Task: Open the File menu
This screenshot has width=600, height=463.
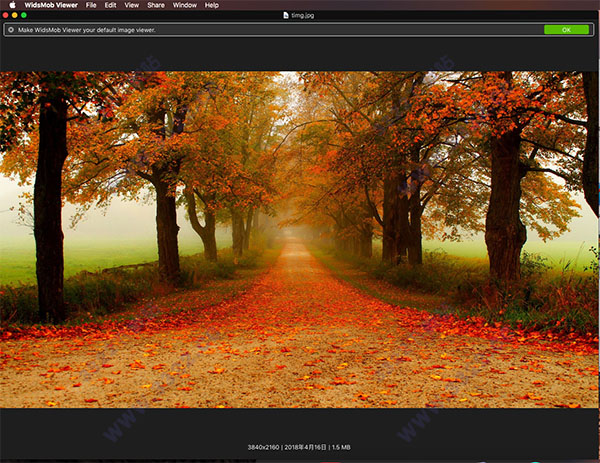Action: pos(91,5)
